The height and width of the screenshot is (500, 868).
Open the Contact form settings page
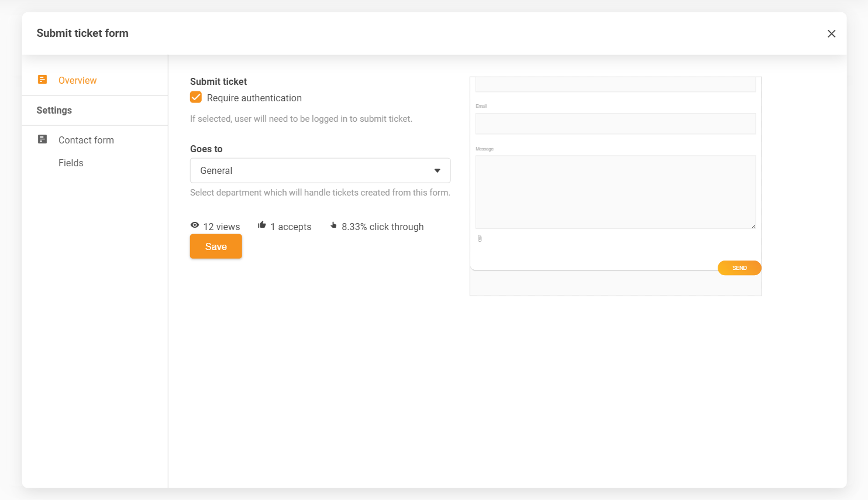click(86, 141)
